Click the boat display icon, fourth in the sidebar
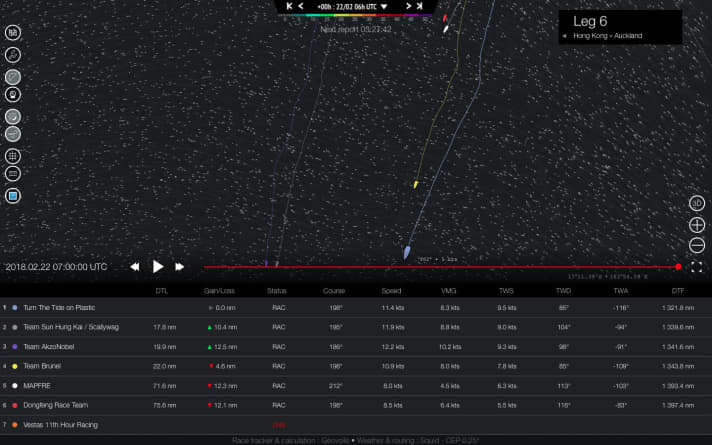The width and height of the screenshot is (712, 445). tap(13, 94)
